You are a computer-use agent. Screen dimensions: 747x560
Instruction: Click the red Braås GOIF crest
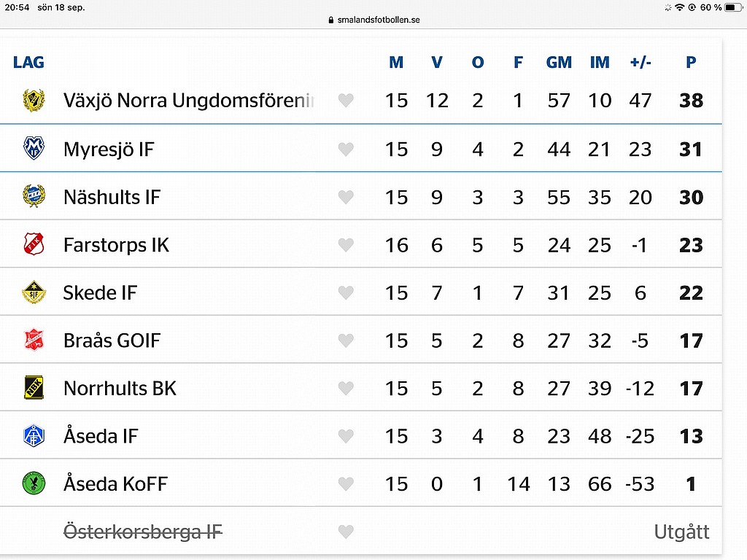34,340
